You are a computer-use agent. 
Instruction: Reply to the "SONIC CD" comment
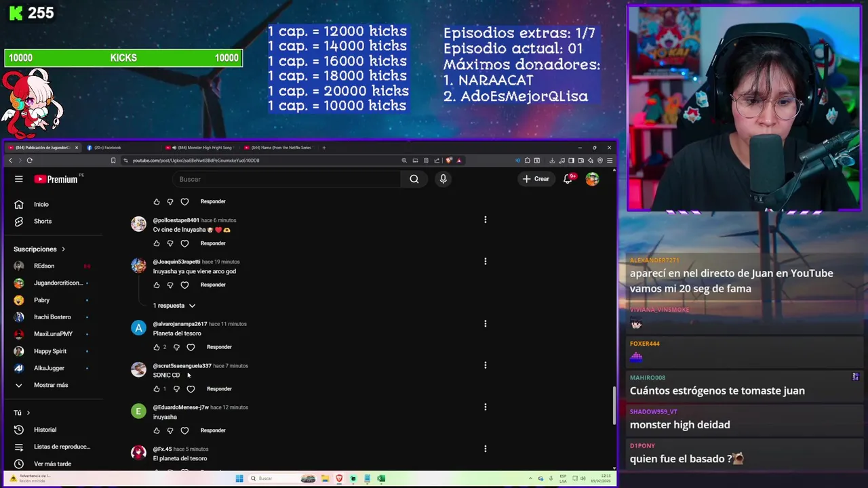click(219, 389)
